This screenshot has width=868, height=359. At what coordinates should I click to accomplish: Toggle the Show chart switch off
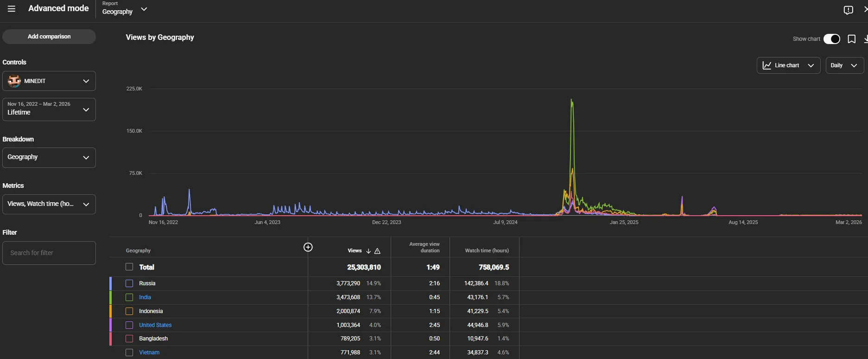click(x=832, y=39)
